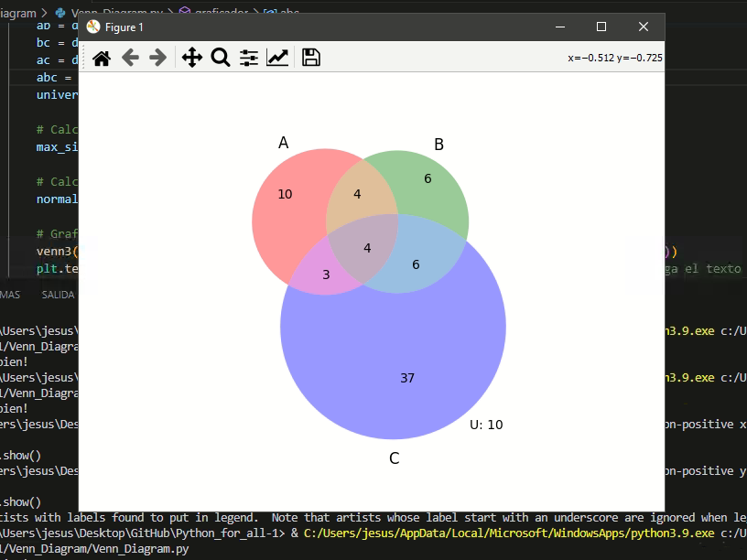Go forward to the next plot view

[158, 58]
